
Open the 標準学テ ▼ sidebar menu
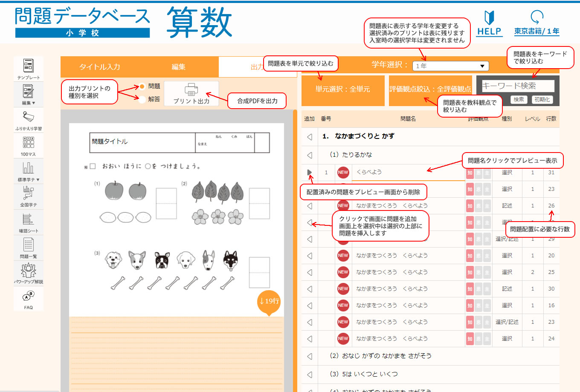(29, 171)
